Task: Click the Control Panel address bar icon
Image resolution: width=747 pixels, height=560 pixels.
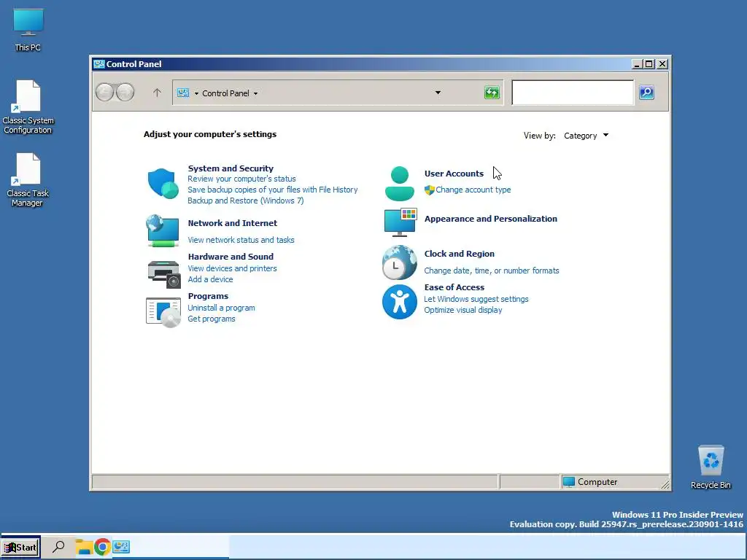Action: [x=183, y=93]
